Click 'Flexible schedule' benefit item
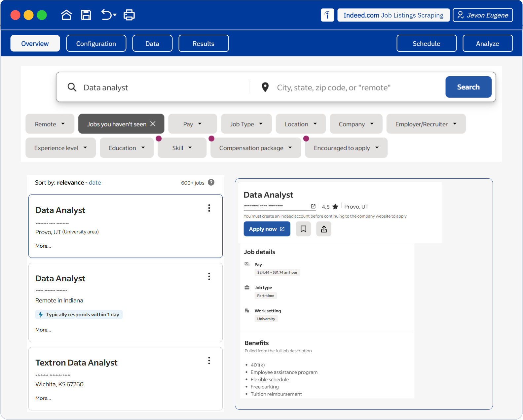 pos(270,379)
